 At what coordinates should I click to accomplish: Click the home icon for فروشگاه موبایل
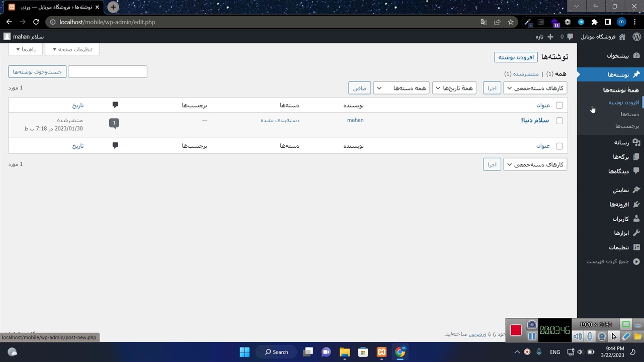click(622, 37)
